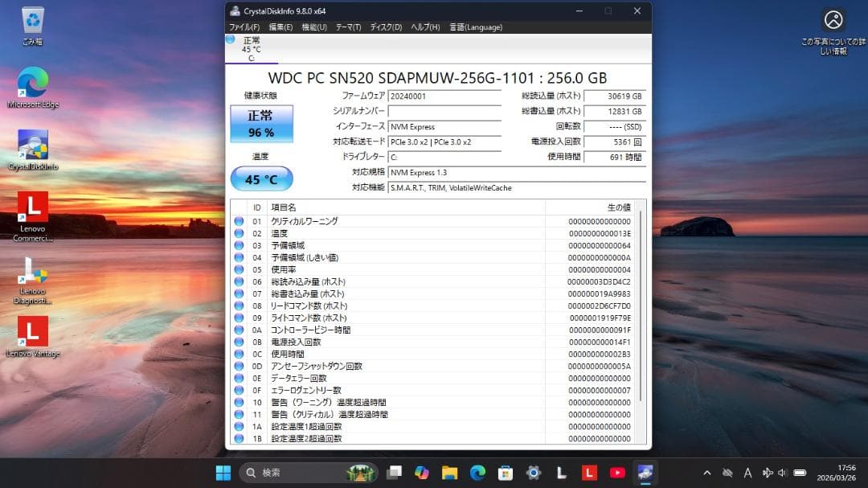Open the photo info icon on desktop
The height and width of the screenshot is (488, 868).
coord(833,31)
